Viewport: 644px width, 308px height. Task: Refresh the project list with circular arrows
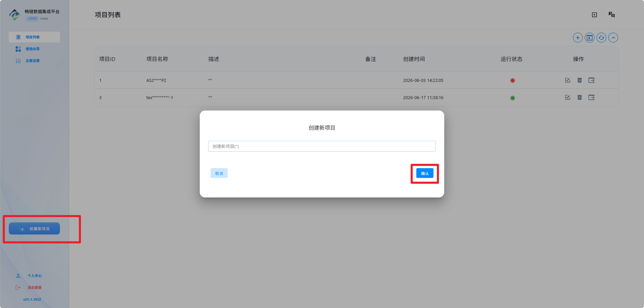tap(601, 38)
